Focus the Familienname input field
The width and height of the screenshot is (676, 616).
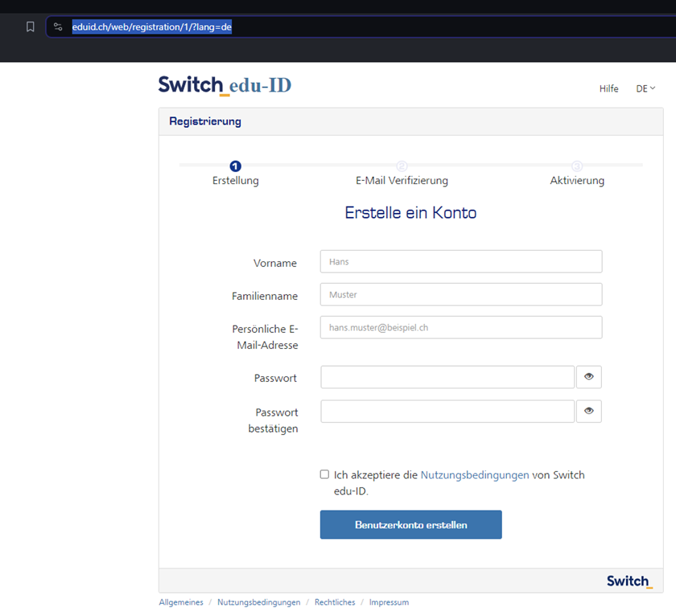tap(461, 294)
